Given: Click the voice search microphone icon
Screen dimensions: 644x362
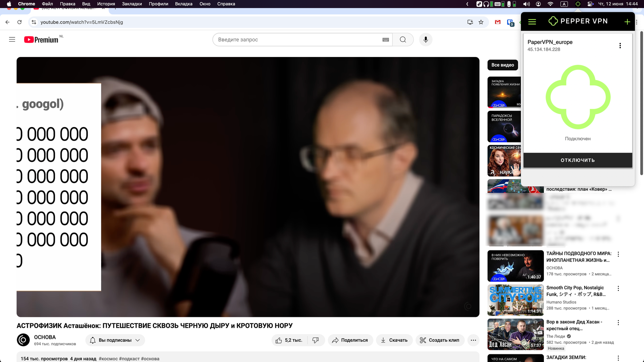Looking at the screenshot, I should coord(426,40).
